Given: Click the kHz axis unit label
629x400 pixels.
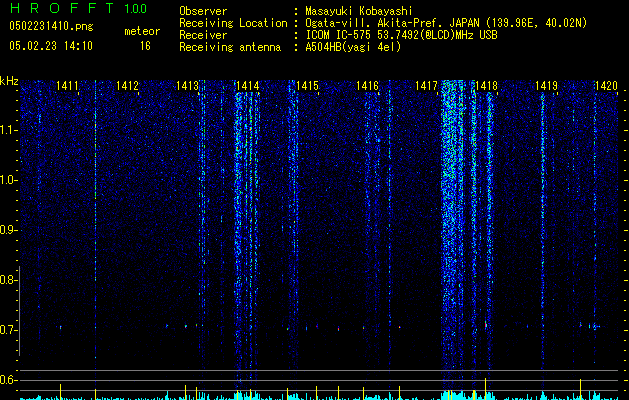Looking at the screenshot, I should (x=9, y=81).
